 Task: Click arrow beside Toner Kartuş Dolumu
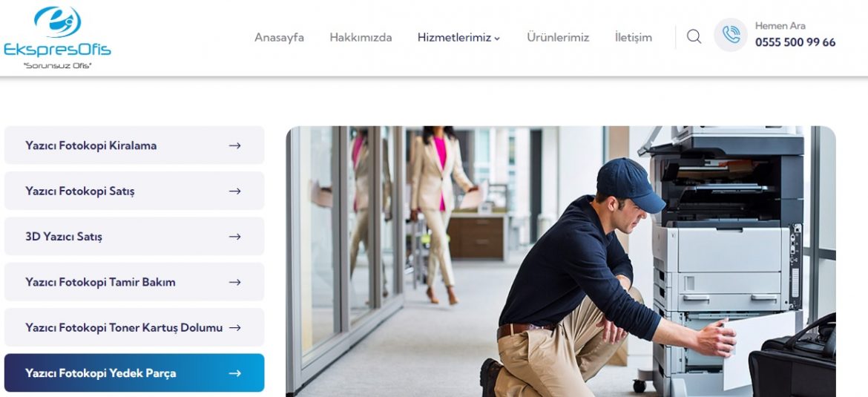tap(234, 328)
